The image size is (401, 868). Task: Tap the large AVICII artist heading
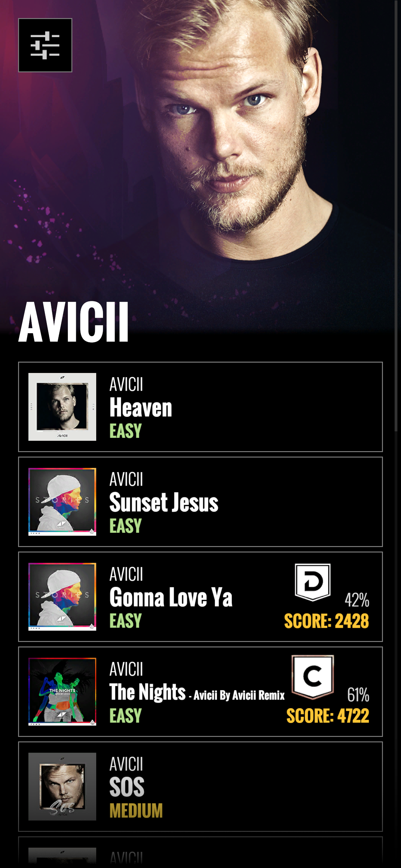pyautogui.click(x=74, y=322)
